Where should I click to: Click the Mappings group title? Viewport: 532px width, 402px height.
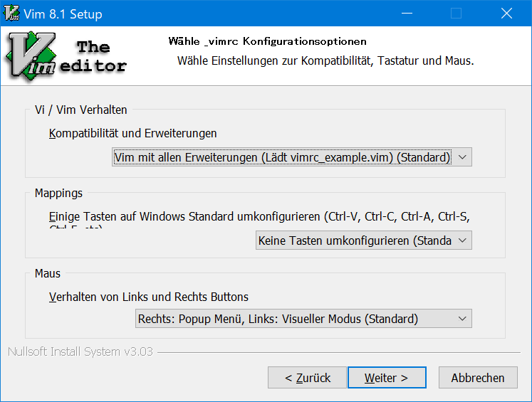(x=58, y=194)
